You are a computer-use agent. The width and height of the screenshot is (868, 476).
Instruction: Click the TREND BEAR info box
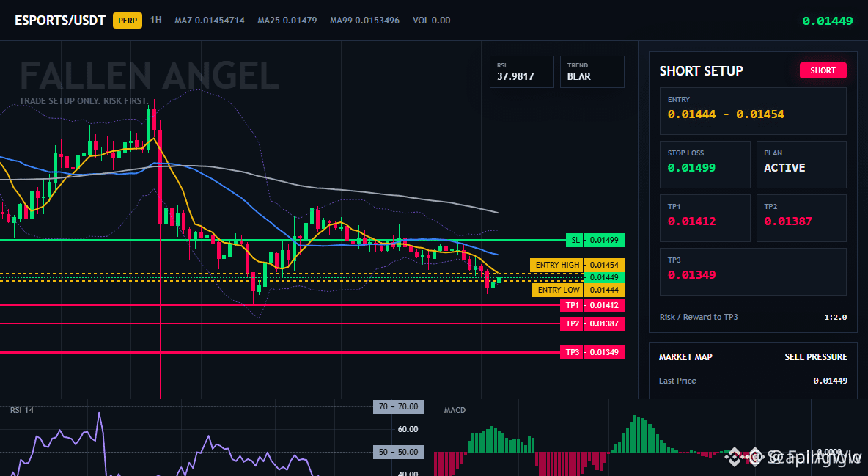(x=592, y=71)
